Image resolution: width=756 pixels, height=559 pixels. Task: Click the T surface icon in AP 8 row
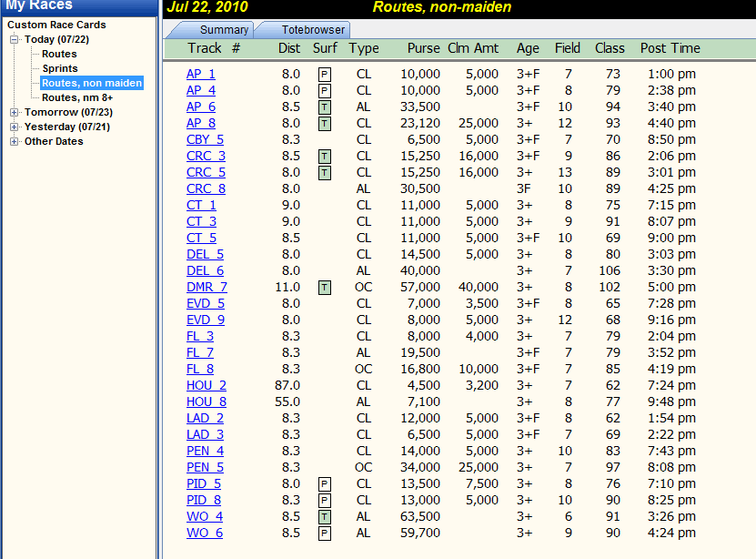pyautogui.click(x=325, y=124)
